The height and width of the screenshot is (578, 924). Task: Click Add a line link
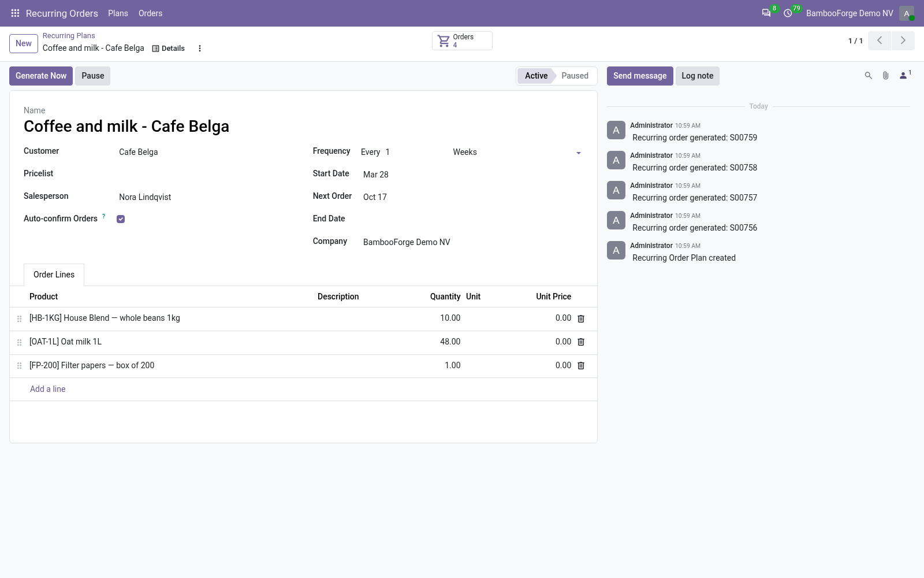pos(48,389)
